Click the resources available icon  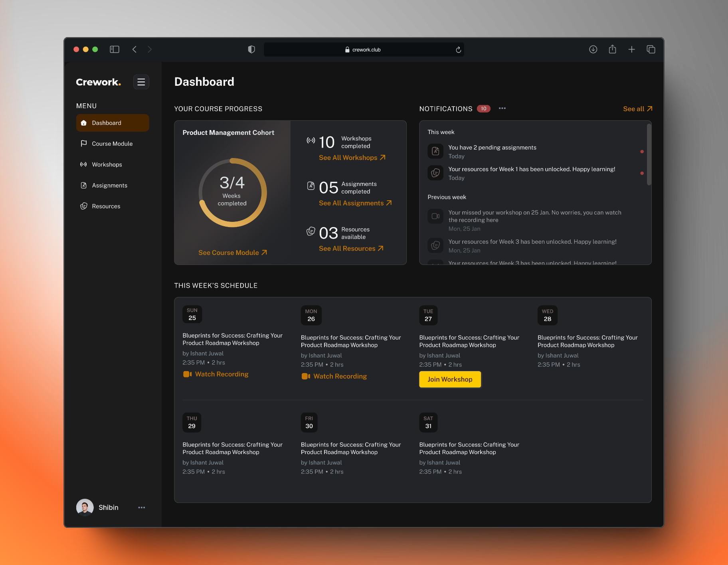pyautogui.click(x=311, y=231)
